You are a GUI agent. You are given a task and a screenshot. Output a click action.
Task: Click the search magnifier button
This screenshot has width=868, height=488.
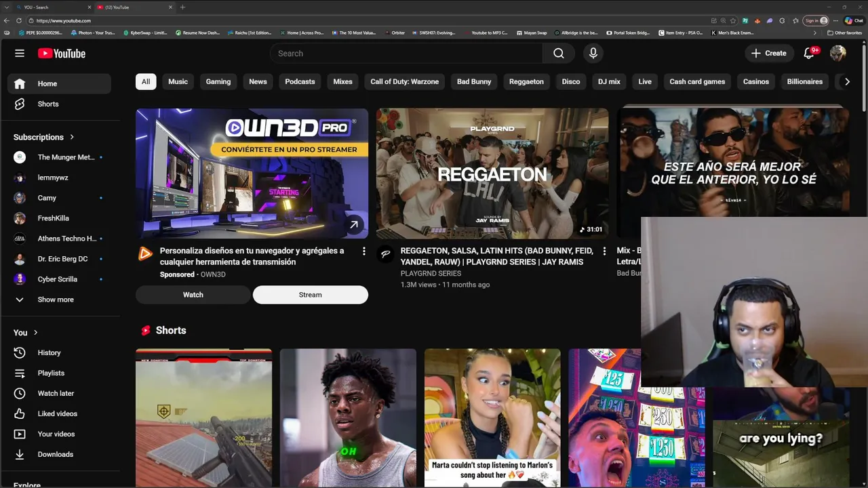coord(558,54)
